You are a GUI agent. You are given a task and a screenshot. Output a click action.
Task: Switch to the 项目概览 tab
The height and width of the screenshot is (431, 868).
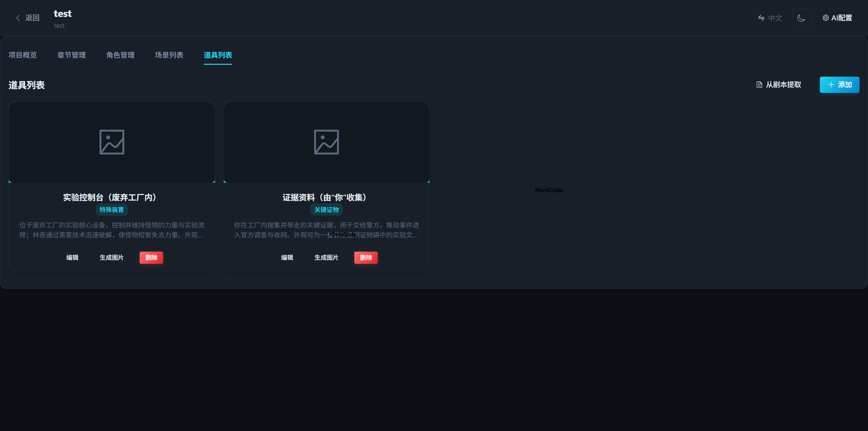22,55
